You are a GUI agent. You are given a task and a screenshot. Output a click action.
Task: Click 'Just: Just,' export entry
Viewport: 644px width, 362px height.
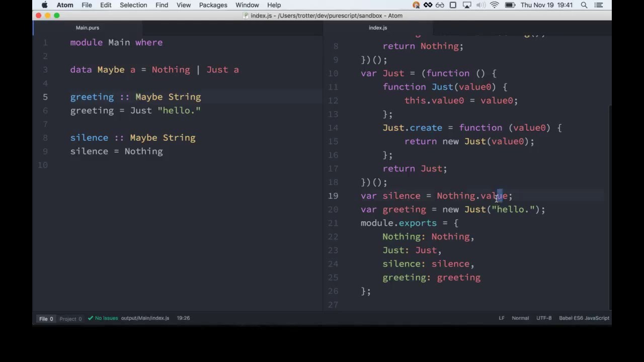click(412, 250)
